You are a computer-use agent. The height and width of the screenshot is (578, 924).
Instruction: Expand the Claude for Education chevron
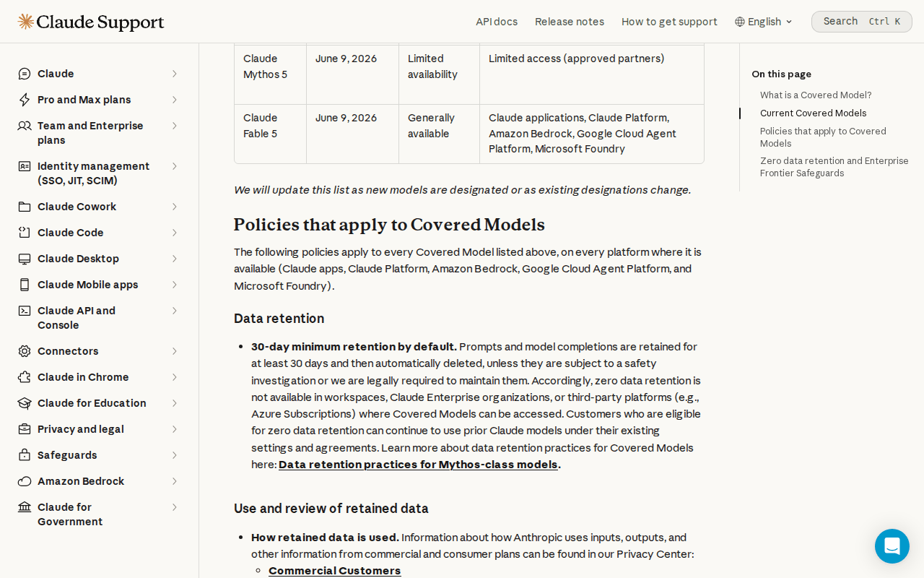[x=174, y=403]
